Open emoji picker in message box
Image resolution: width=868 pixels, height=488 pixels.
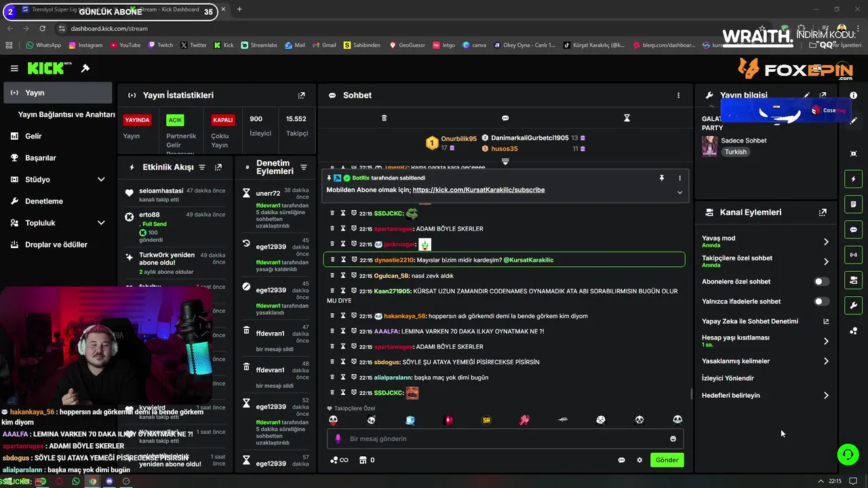(673, 439)
